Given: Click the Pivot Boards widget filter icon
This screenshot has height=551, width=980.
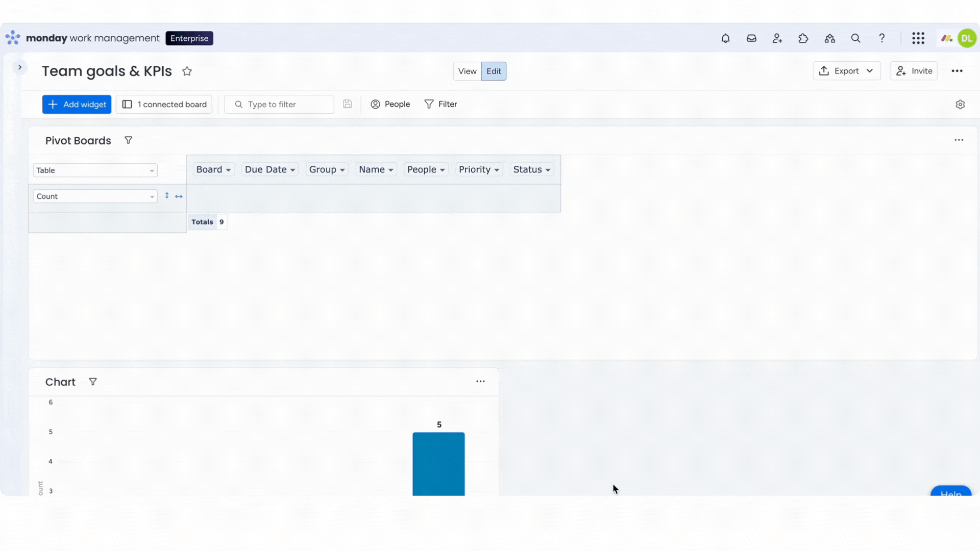Looking at the screenshot, I should 129,140.
